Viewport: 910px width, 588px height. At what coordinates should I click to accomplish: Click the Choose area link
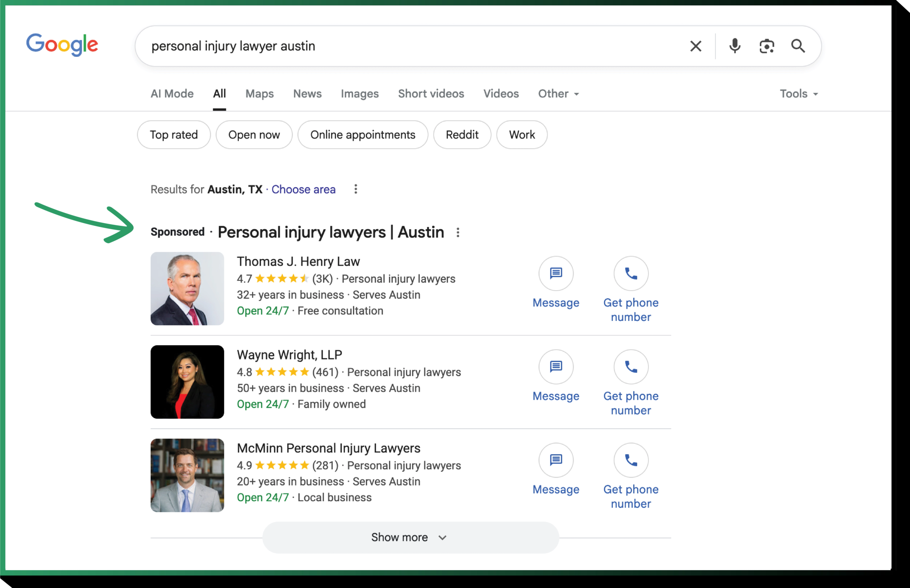[x=303, y=189]
